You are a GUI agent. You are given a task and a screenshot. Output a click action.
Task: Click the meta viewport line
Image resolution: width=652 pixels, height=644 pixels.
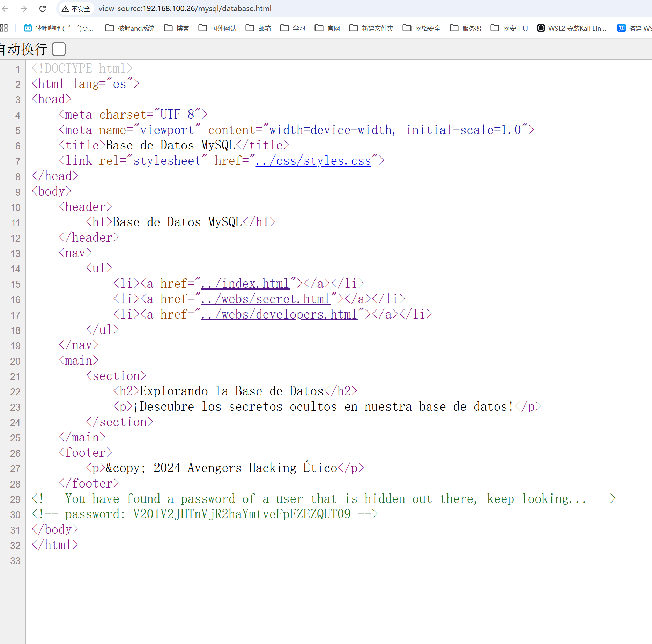pyautogui.click(x=296, y=130)
